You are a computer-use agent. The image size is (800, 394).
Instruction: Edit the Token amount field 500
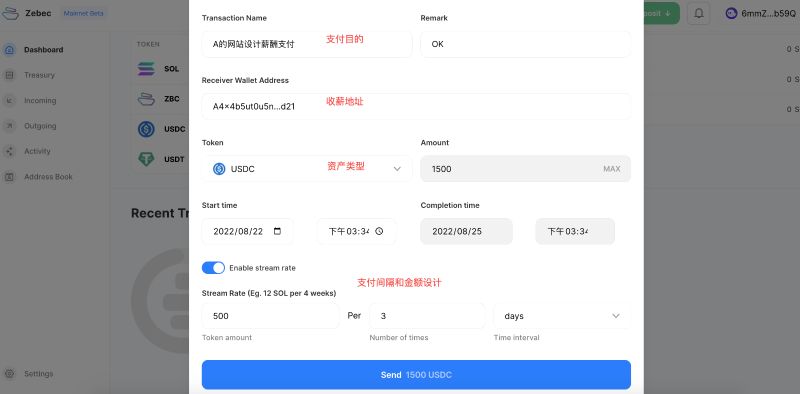coord(270,316)
